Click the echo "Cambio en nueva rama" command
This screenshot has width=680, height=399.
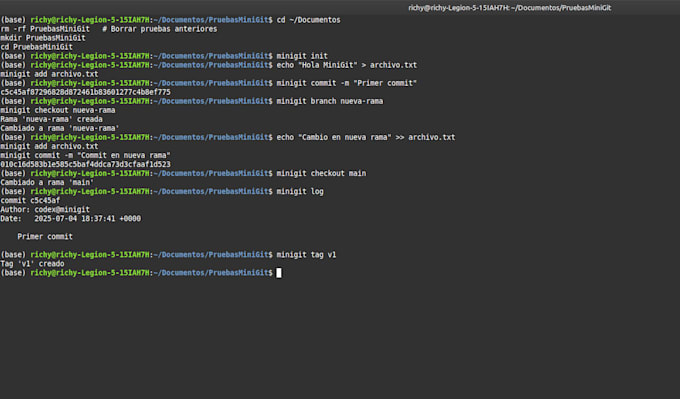366,137
